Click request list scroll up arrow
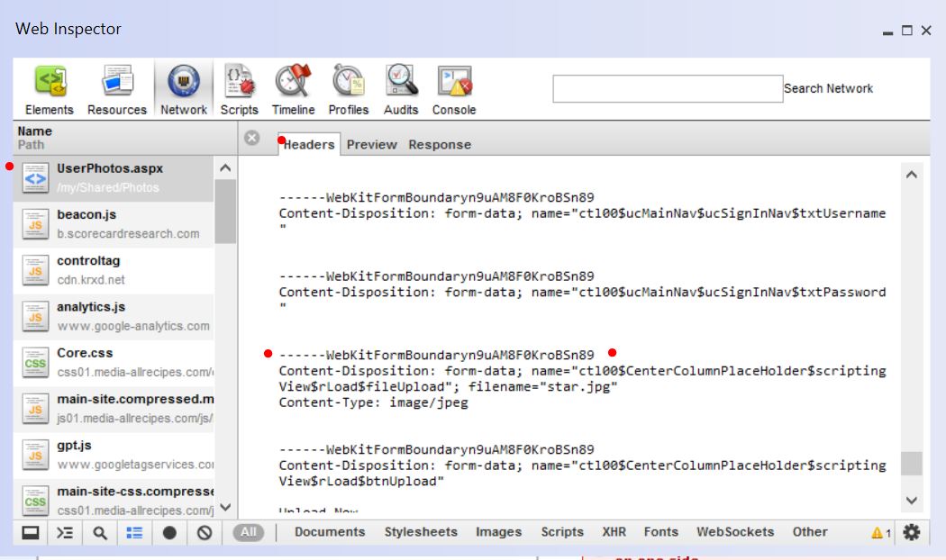This screenshot has height=560, width=946. (x=225, y=168)
